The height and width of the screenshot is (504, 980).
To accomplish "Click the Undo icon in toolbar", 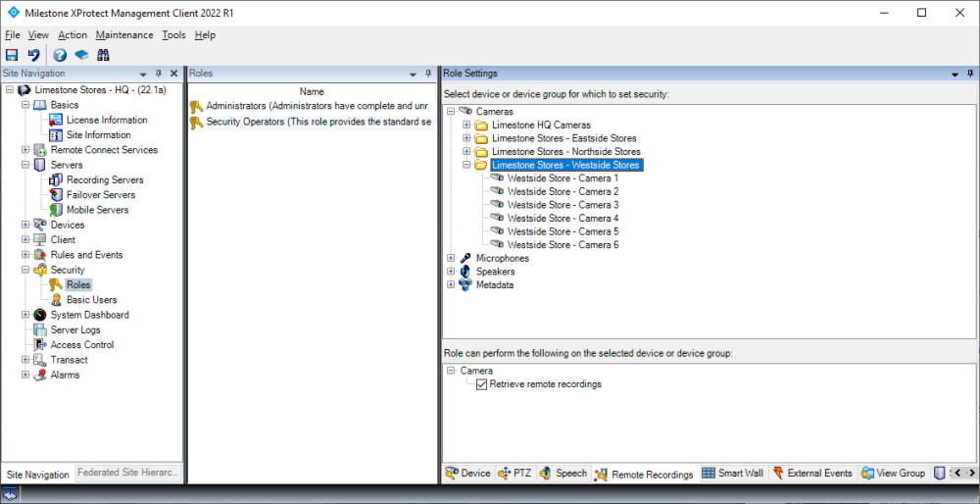I will pos(33,55).
